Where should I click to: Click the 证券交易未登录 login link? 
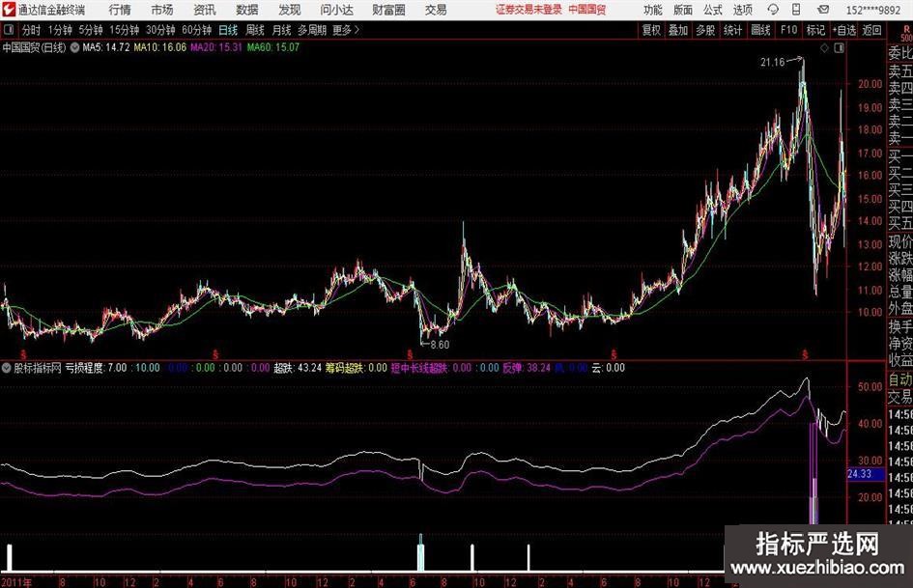[x=528, y=10]
